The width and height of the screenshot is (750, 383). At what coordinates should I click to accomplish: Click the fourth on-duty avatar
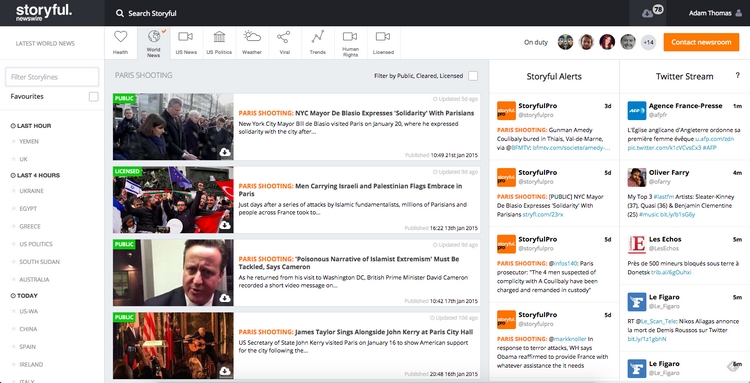(628, 42)
